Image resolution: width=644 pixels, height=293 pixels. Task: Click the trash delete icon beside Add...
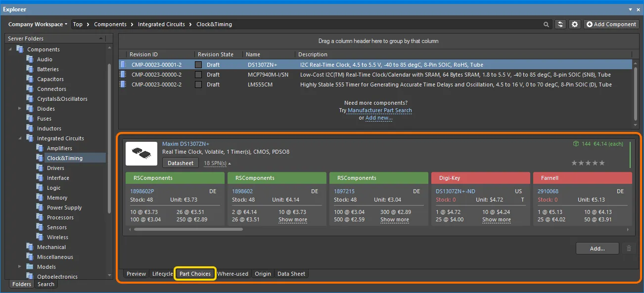(x=629, y=249)
